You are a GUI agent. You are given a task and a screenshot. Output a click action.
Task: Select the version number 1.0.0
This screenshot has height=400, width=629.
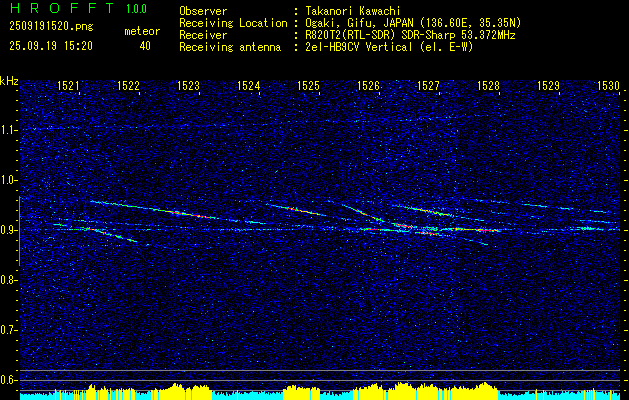coord(136,9)
